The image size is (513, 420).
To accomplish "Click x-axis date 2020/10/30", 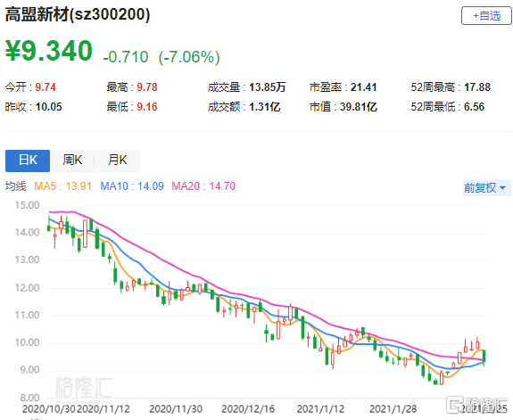I will (49, 409).
